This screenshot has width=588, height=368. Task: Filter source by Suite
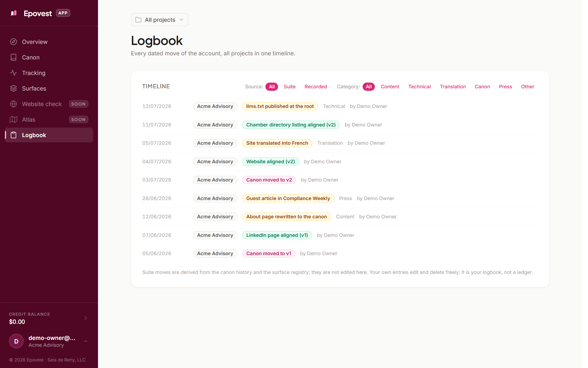pyautogui.click(x=290, y=87)
